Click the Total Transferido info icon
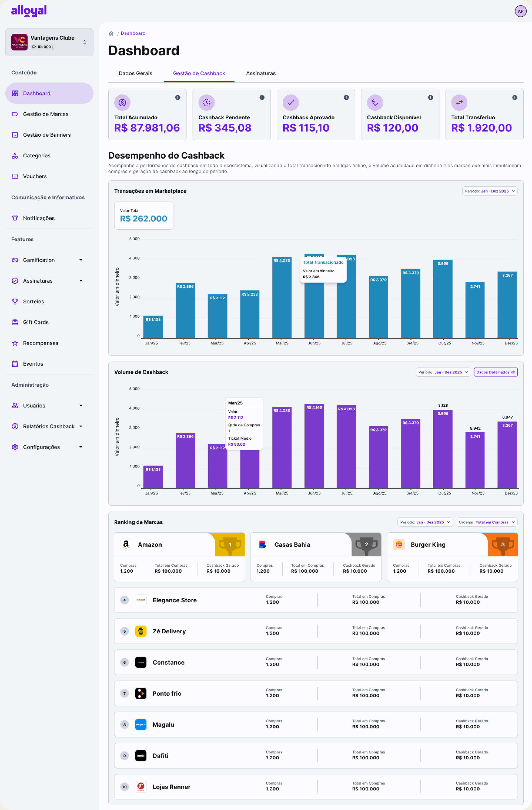This screenshot has width=532, height=810. click(x=515, y=97)
